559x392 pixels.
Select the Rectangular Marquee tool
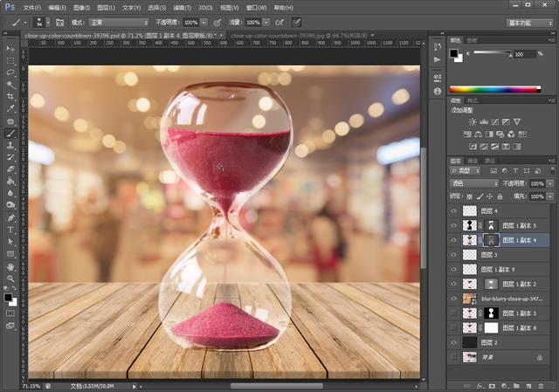click(x=10, y=60)
